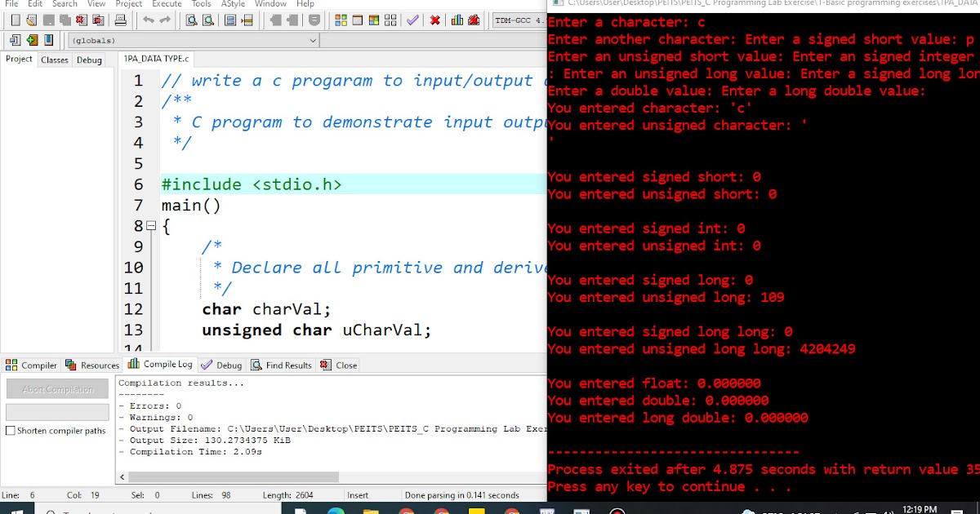980x514 pixels.
Task: Open the Execute menu
Action: point(167,4)
